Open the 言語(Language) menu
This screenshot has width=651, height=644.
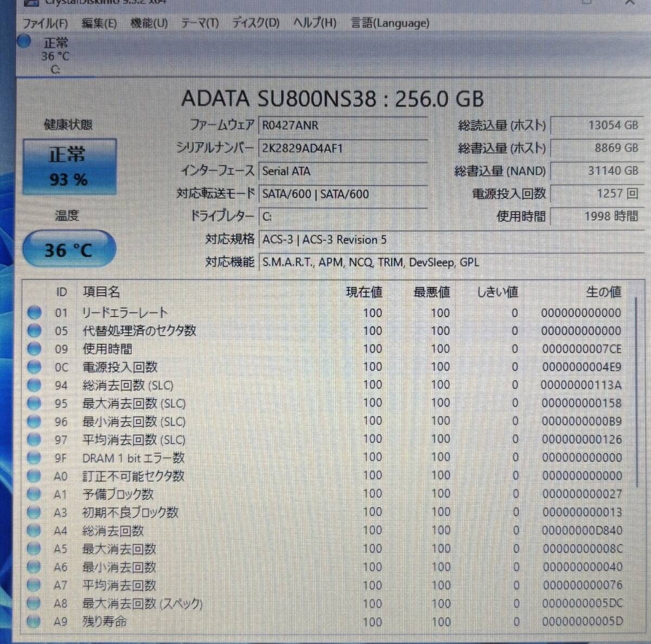click(x=390, y=23)
